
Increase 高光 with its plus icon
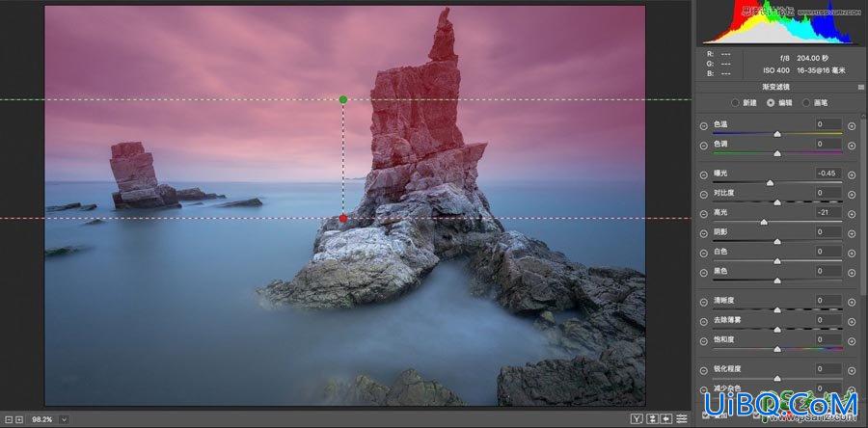[x=852, y=214]
